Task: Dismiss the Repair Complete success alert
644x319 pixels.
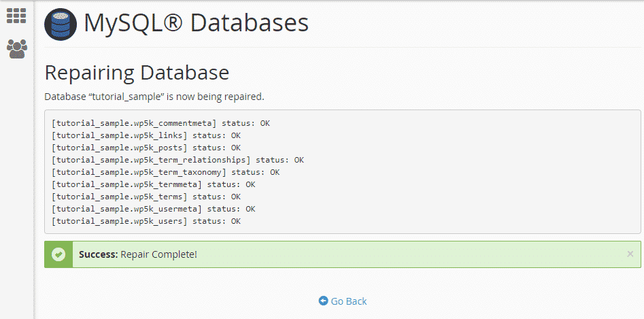Action: pyautogui.click(x=630, y=254)
